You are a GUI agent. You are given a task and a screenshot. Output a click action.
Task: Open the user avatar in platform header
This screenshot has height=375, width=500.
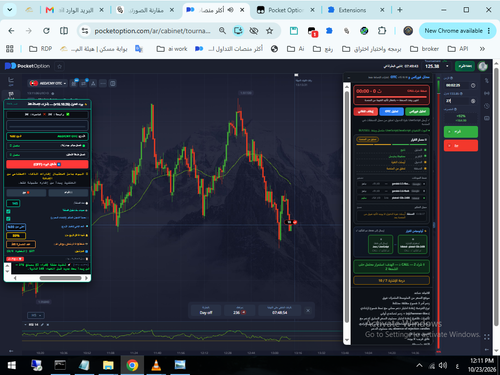(483, 66)
